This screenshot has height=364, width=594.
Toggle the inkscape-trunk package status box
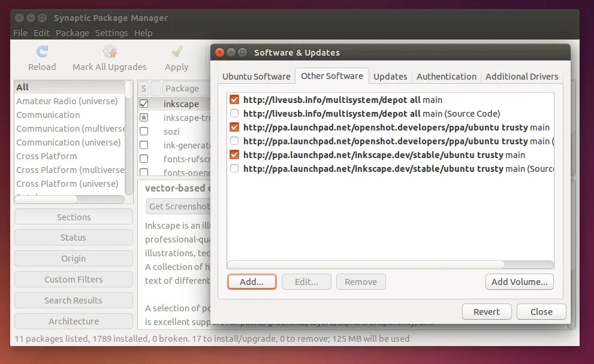click(x=144, y=117)
